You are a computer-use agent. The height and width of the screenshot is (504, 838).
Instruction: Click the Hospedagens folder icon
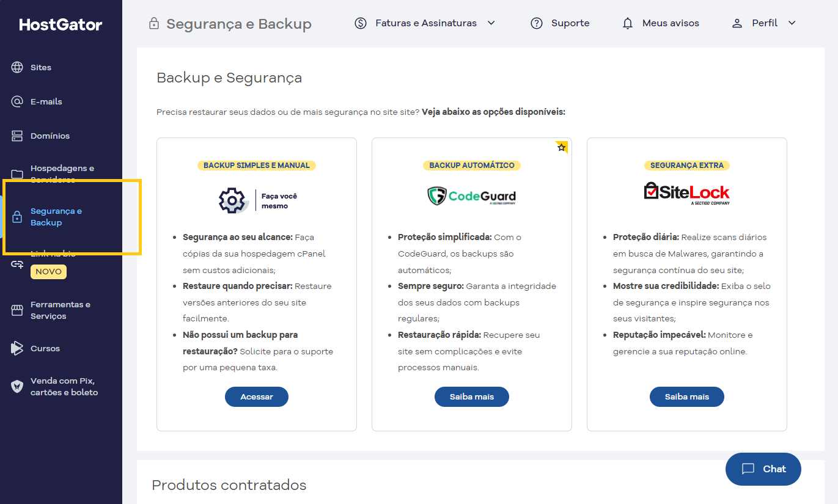click(17, 174)
